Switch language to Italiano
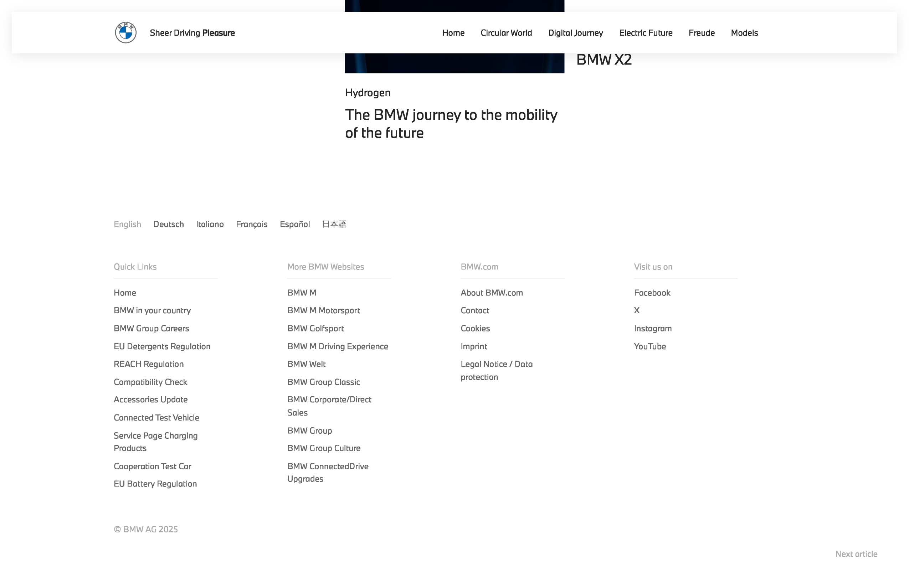The image size is (909, 588). [210, 224]
